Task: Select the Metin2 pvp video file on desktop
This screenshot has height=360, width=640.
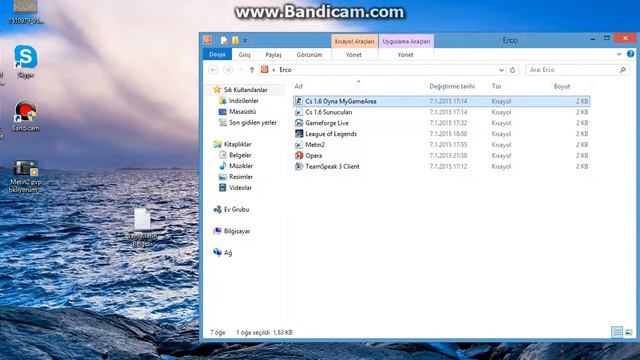Action: (x=25, y=176)
